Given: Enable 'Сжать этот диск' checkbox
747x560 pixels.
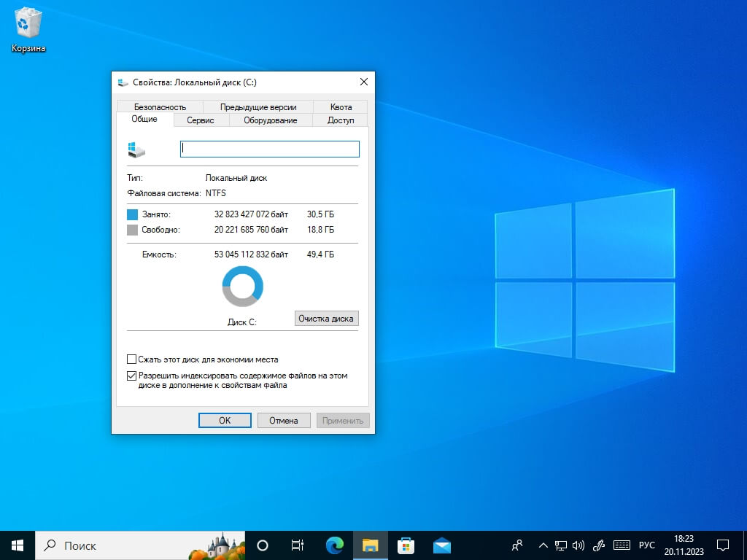Looking at the screenshot, I should point(132,359).
